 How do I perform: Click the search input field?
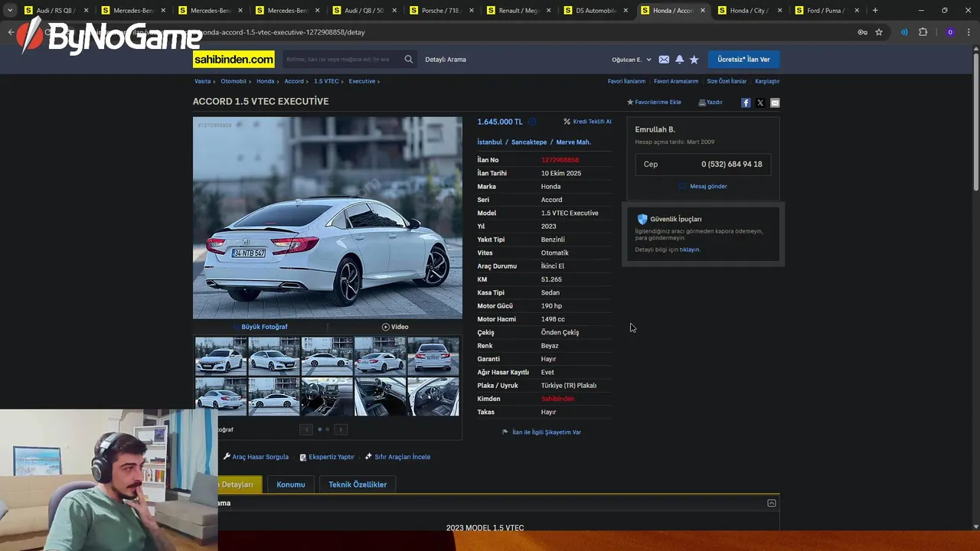[x=341, y=59]
